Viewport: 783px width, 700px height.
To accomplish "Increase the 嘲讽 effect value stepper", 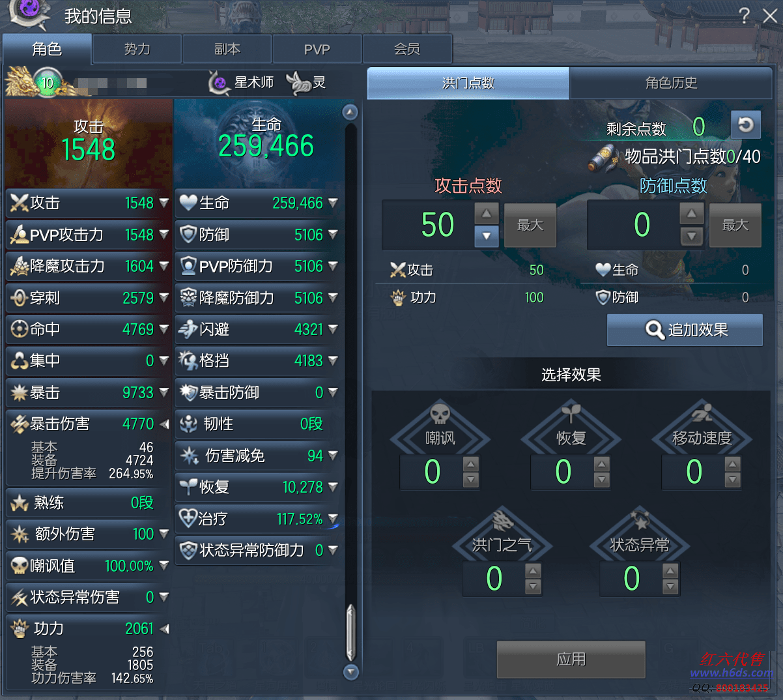I will [x=471, y=463].
